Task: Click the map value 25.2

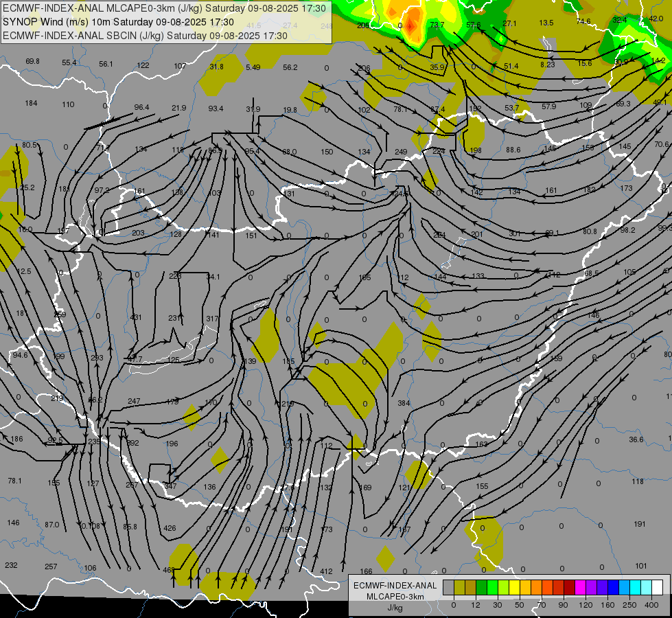Action: click(27, 187)
